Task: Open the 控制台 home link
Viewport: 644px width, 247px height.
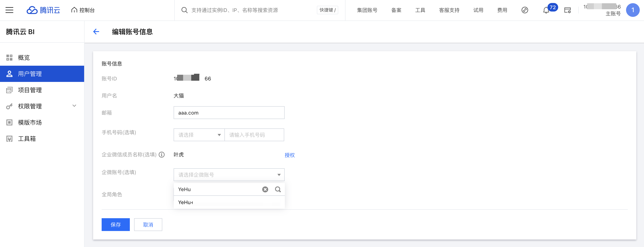Action: pyautogui.click(x=83, y=10)
